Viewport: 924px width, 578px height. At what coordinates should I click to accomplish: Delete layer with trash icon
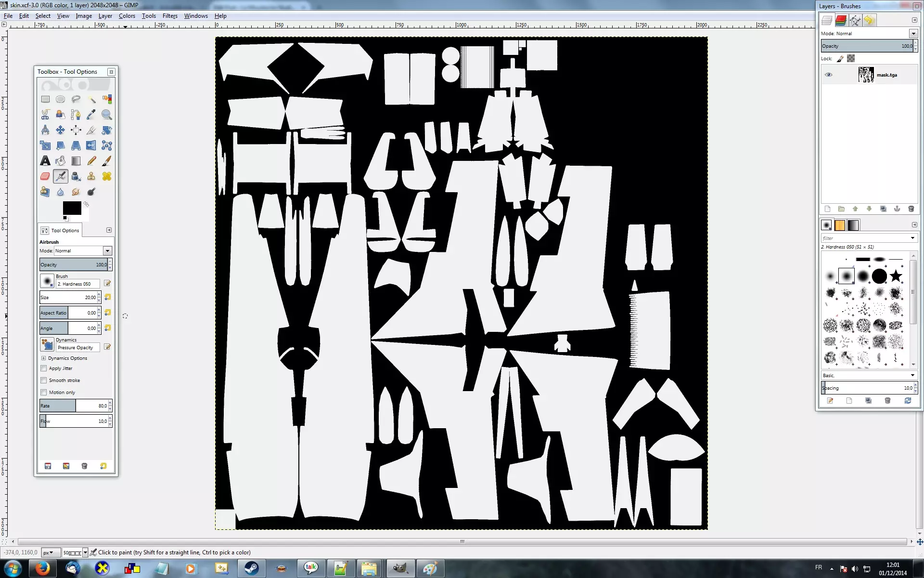coord(911,209)
